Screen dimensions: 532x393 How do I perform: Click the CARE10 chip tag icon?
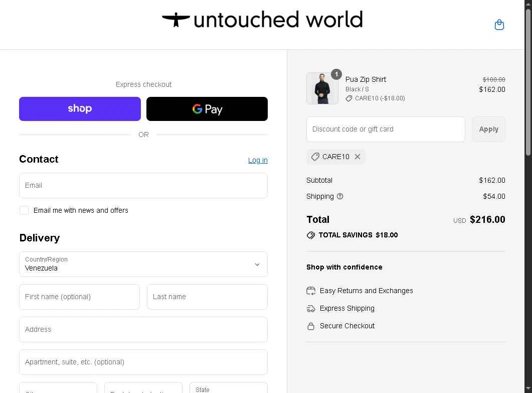point(315,157)
